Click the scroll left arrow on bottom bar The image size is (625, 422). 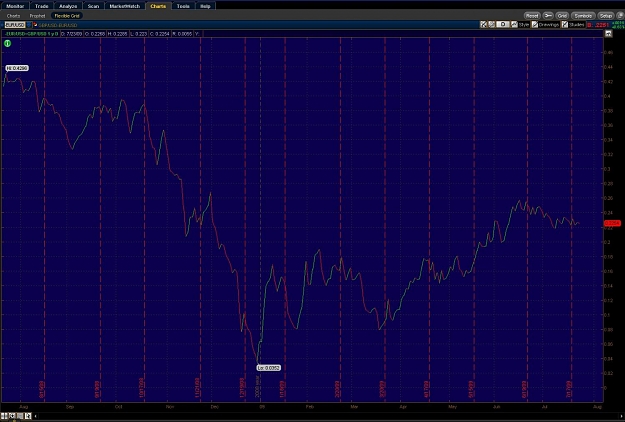(35, 416)
